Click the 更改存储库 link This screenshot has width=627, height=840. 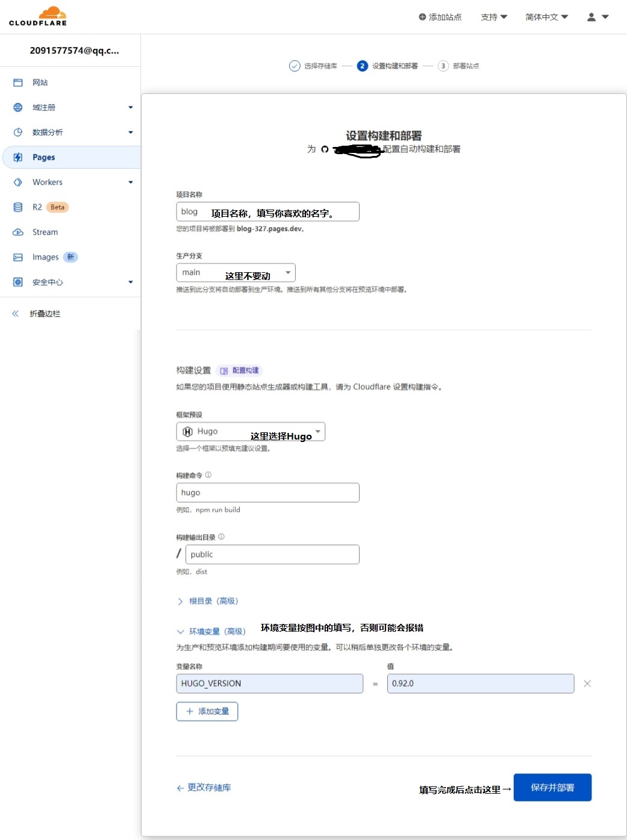pyautogui.click(x=209, y=788)
